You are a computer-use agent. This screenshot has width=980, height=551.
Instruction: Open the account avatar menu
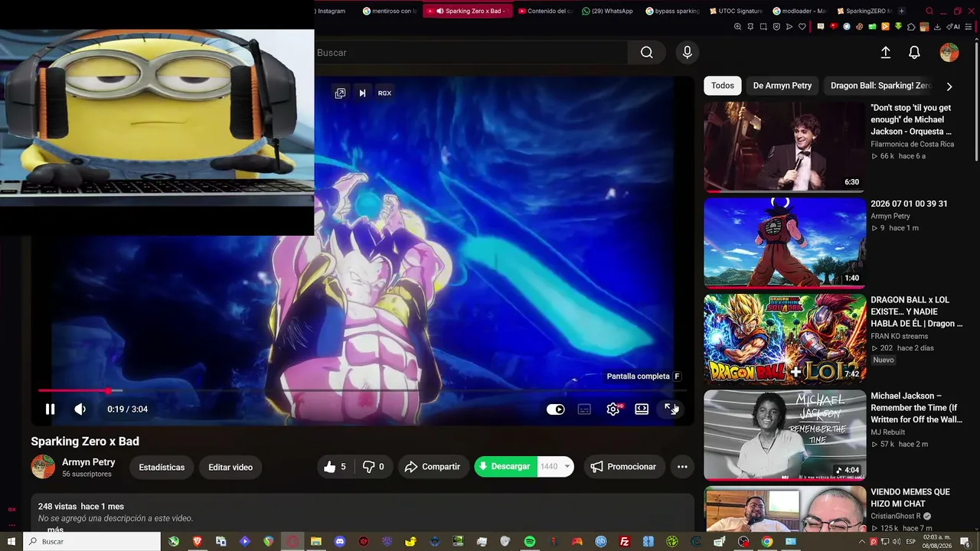click(949, 53)
